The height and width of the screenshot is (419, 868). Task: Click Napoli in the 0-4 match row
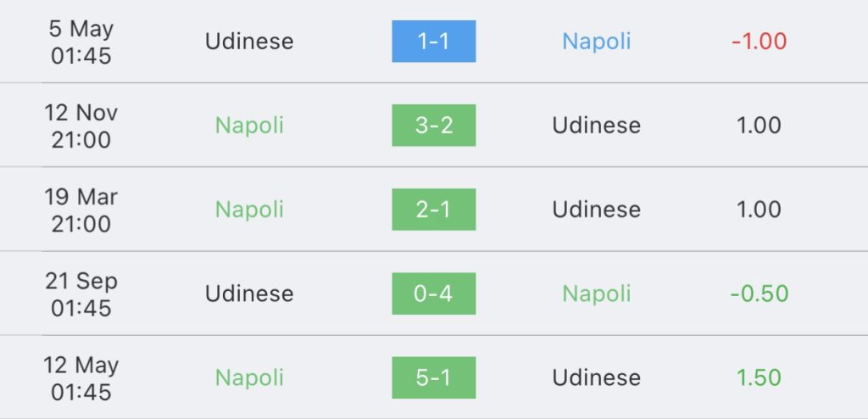coord(597,293)
